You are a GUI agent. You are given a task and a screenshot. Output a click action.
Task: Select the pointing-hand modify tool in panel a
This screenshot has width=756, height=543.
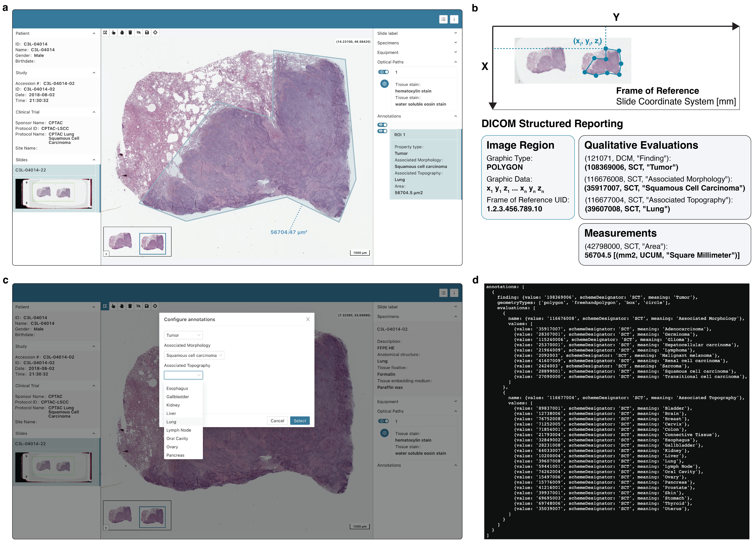point(114,33)
